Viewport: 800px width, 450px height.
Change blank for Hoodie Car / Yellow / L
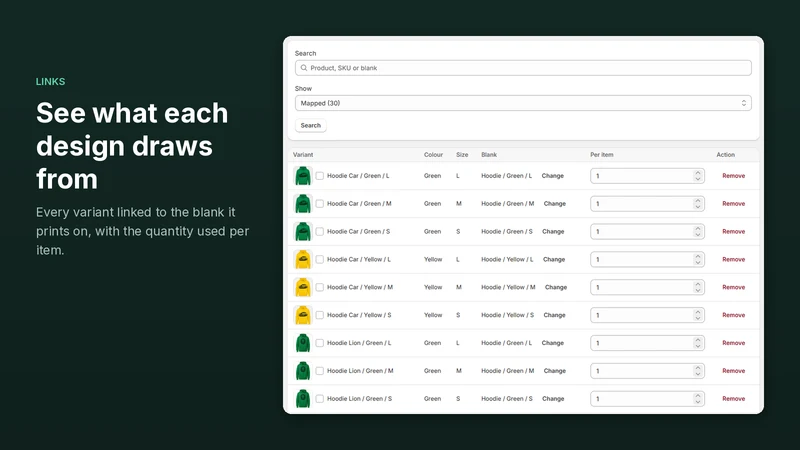(554, 259)
